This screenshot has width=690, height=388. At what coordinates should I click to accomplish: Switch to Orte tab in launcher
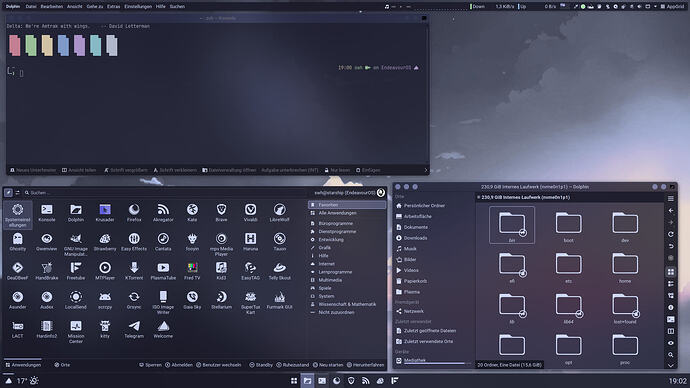(x=62, y=365)
